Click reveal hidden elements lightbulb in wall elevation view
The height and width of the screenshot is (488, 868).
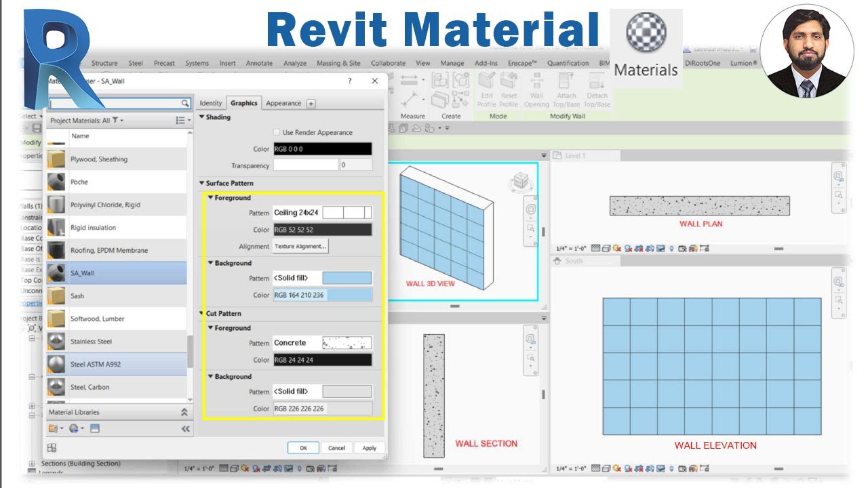(x=671, y=468)
